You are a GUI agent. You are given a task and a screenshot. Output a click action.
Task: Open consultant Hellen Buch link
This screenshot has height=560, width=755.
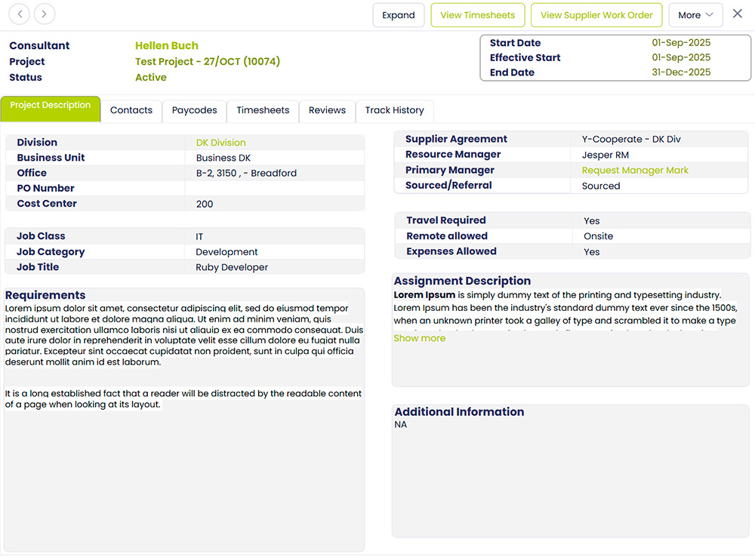coord(167,46)
